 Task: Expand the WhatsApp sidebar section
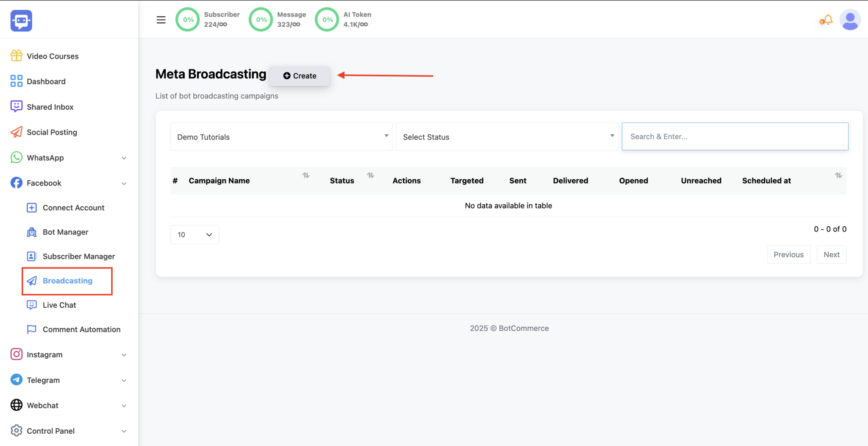point(124,158)
